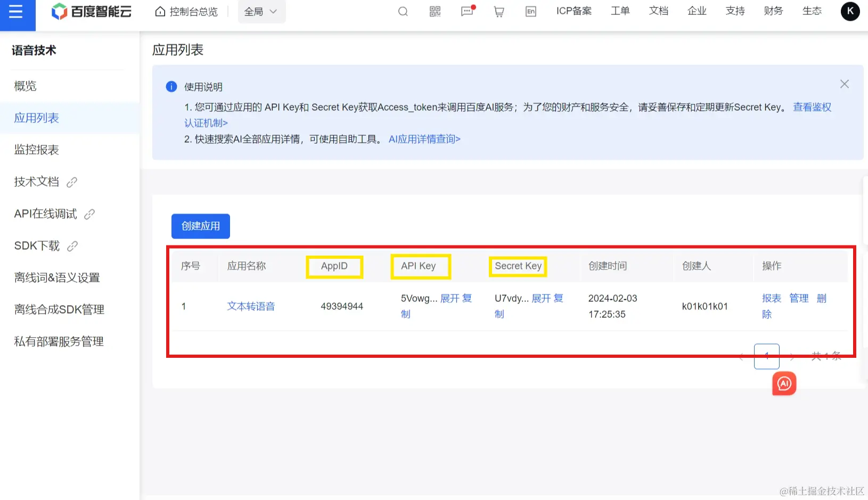Select pagination page 1 button
Viewport: 868px width, 500px height.
(767, 356)
